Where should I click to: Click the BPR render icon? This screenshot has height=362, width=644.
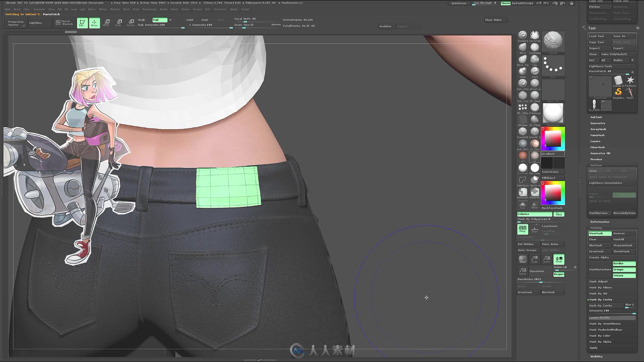[523, 259]
